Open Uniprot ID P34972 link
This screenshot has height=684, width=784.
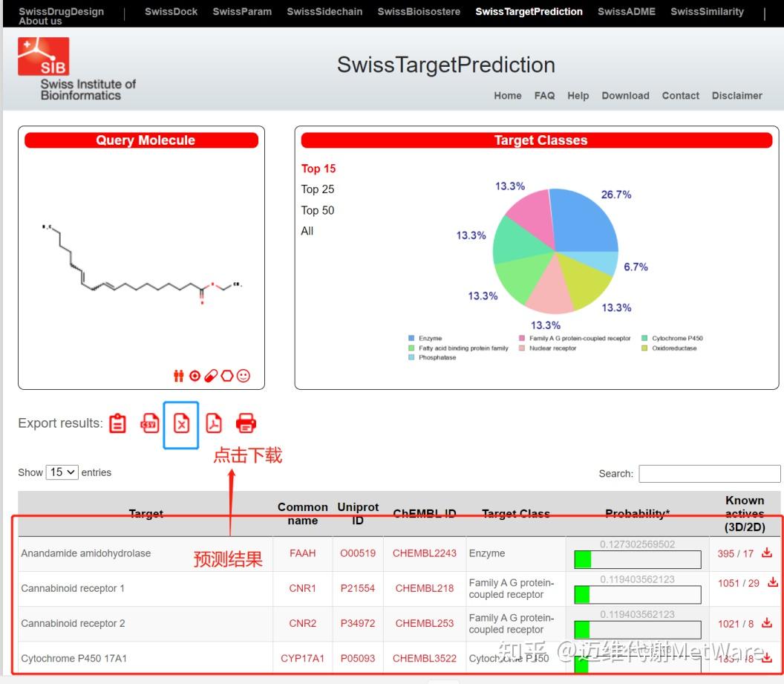pos(358,623)
